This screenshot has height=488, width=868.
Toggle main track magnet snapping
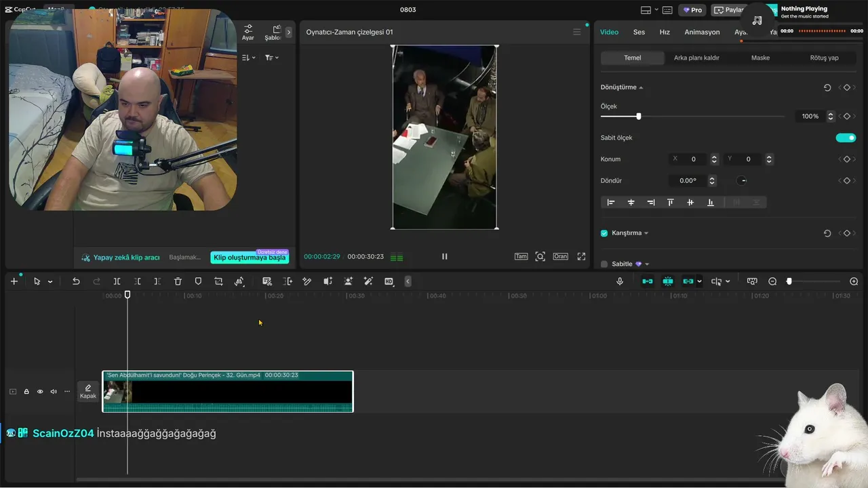(648, 281)
